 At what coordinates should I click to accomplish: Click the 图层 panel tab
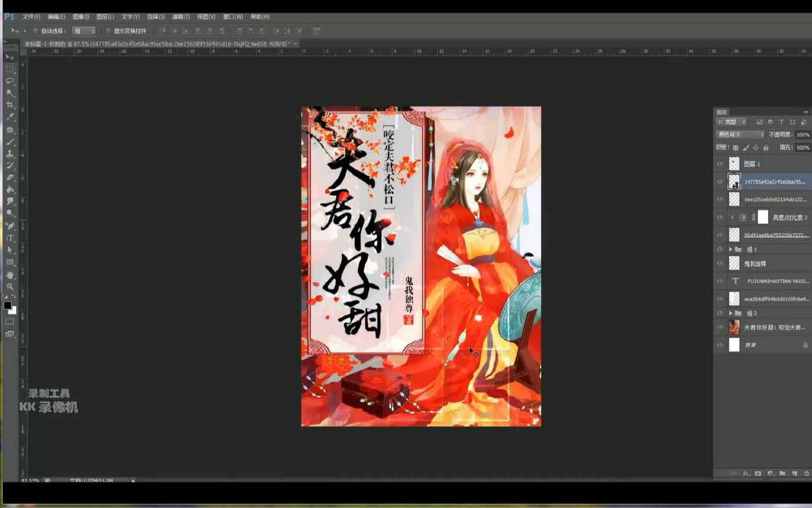[722, 112]
